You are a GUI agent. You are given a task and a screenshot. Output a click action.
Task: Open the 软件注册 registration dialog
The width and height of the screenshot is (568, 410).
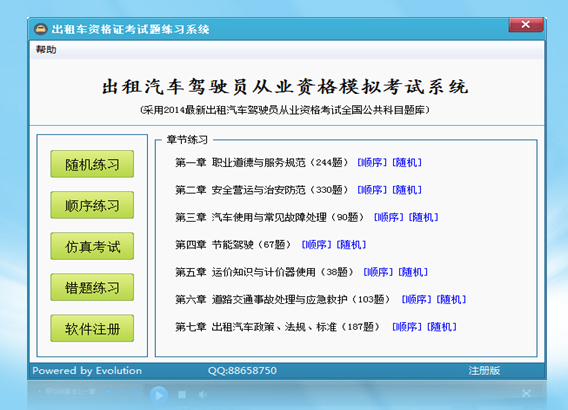coord(92,329)
